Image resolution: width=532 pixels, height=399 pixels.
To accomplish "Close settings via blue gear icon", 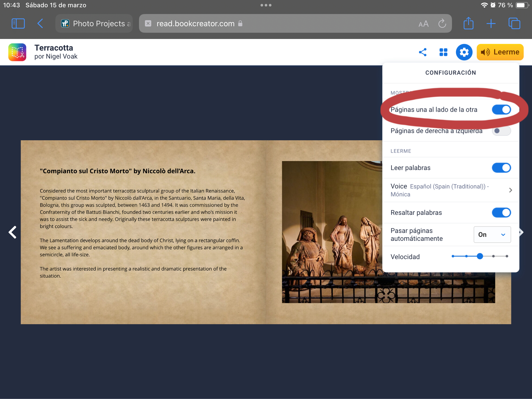I will pyautogui.click(x=464, y=52).
